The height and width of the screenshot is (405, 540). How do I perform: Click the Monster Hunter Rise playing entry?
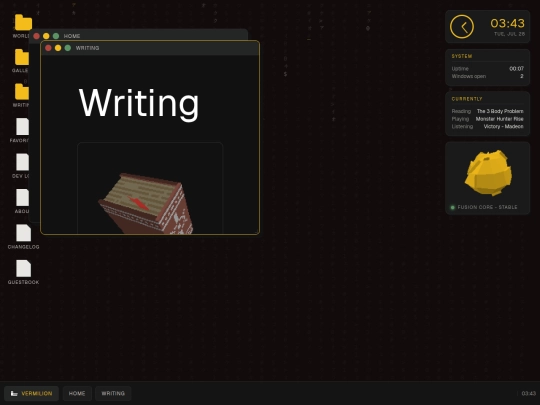click(499, 119)
